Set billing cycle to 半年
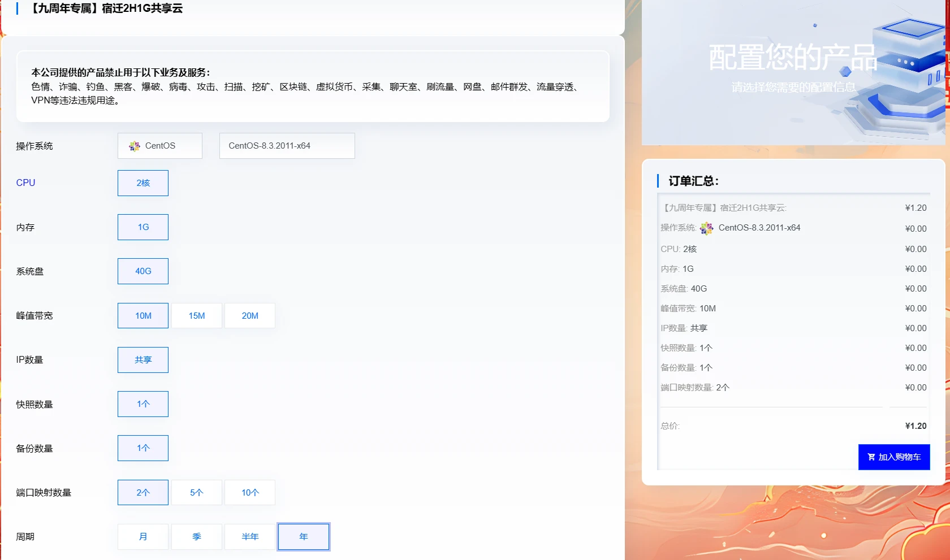Viewport: 950px width, 560px height. coord(250,537)
